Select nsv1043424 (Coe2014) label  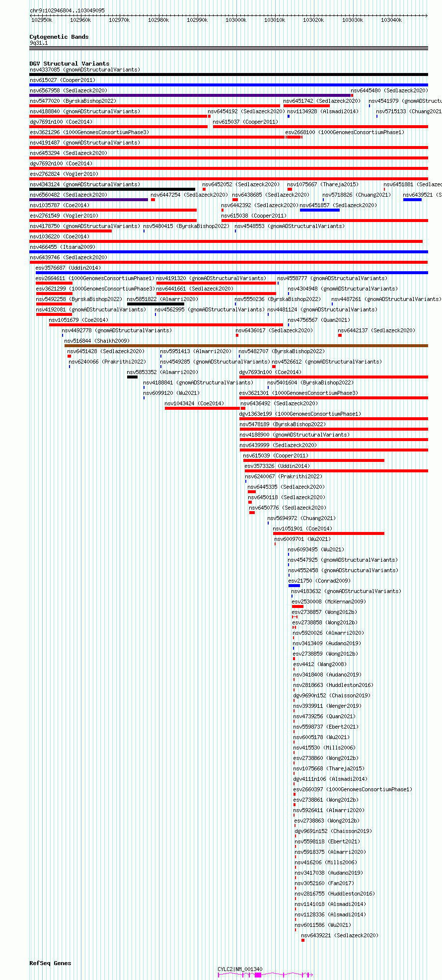pos(195,403)
